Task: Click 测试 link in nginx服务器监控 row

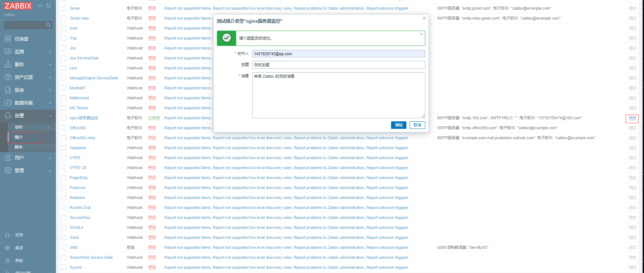Action: pyautogui.click(x=632, y=118)
